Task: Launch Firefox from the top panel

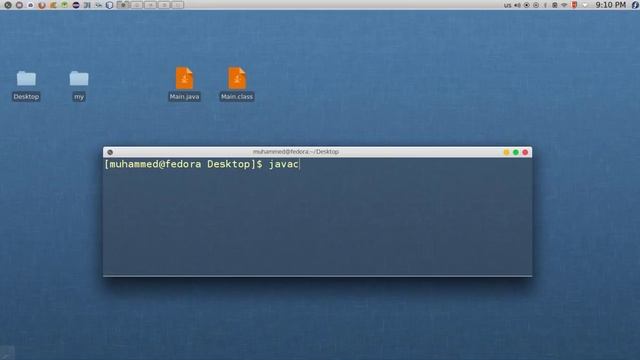Action: click(x=42, y=5)
